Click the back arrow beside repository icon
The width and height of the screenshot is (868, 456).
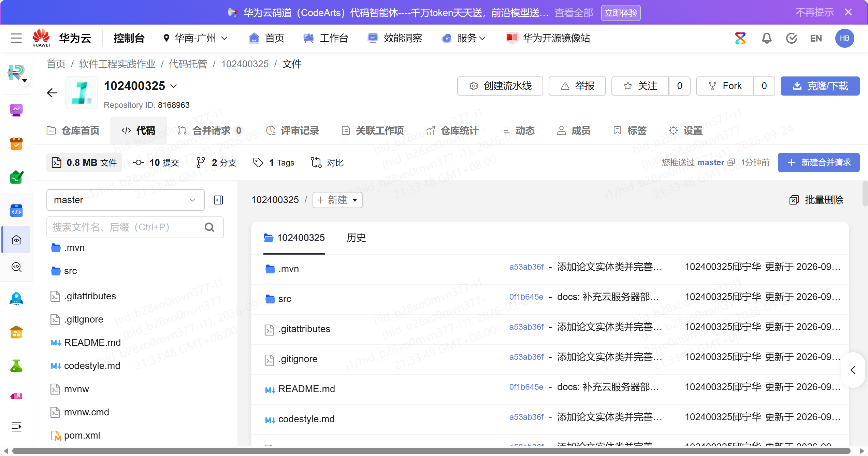pos(52,92)
